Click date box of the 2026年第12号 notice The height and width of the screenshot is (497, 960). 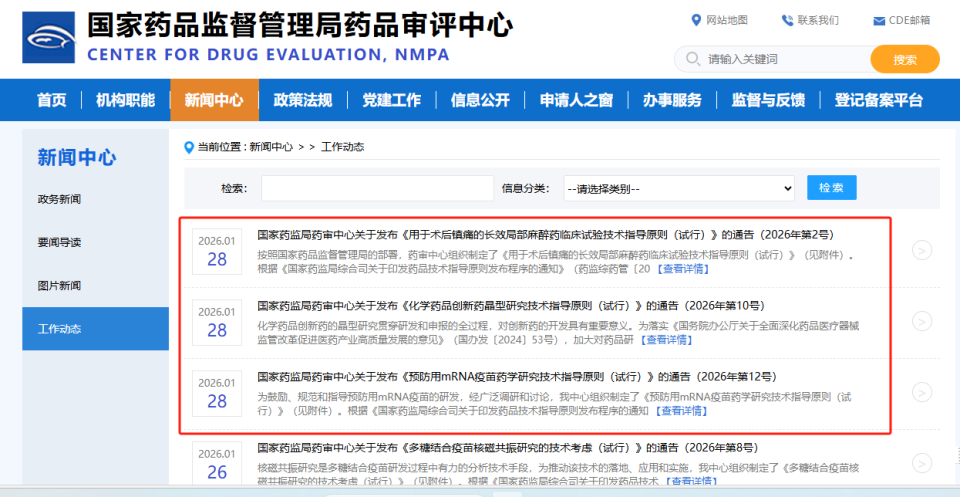[x=217, y=394]
